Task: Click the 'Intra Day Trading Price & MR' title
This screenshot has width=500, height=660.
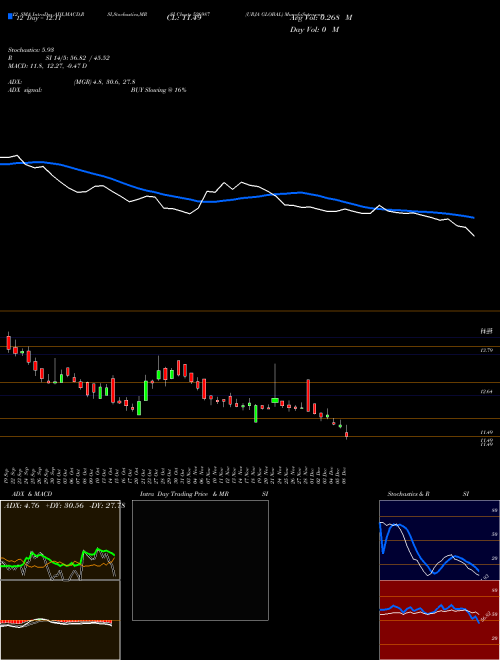Action: click(x=184, y=494)
